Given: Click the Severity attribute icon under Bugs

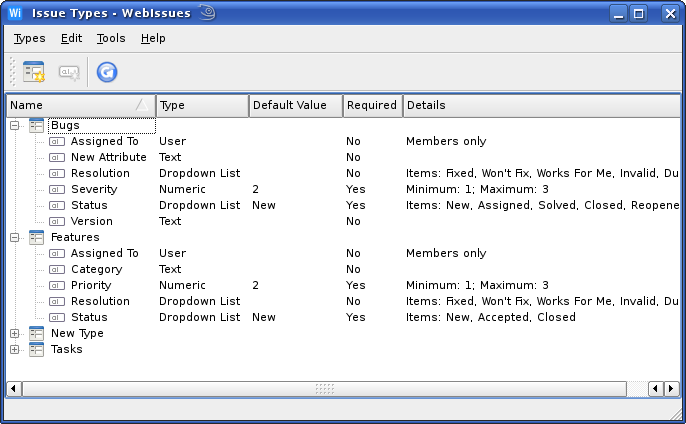Looking at the screenshot, I should [57, 189].
